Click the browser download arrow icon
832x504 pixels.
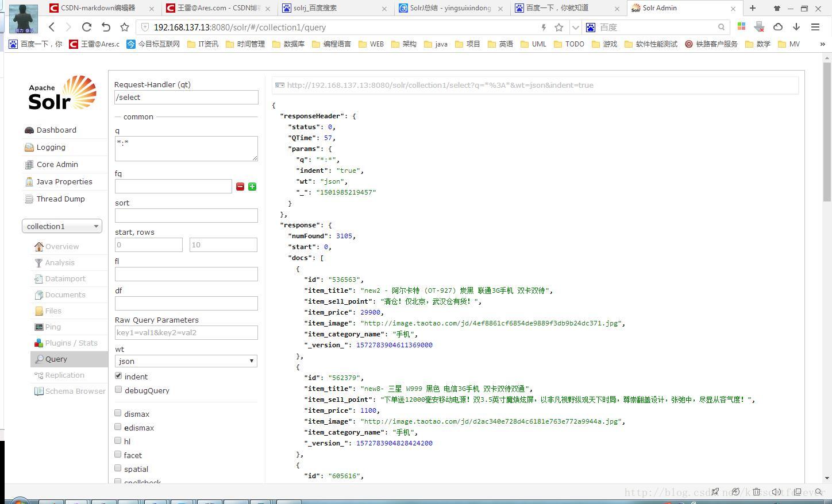tap(796, 27)
